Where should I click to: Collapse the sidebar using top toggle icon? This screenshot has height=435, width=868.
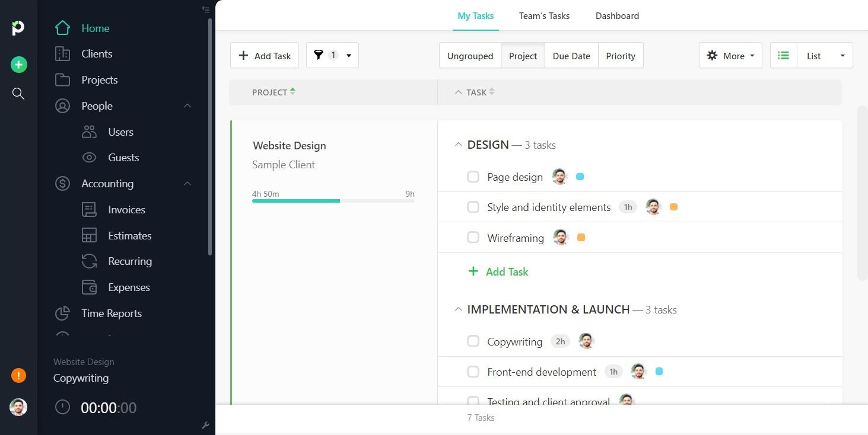(205, 9)
